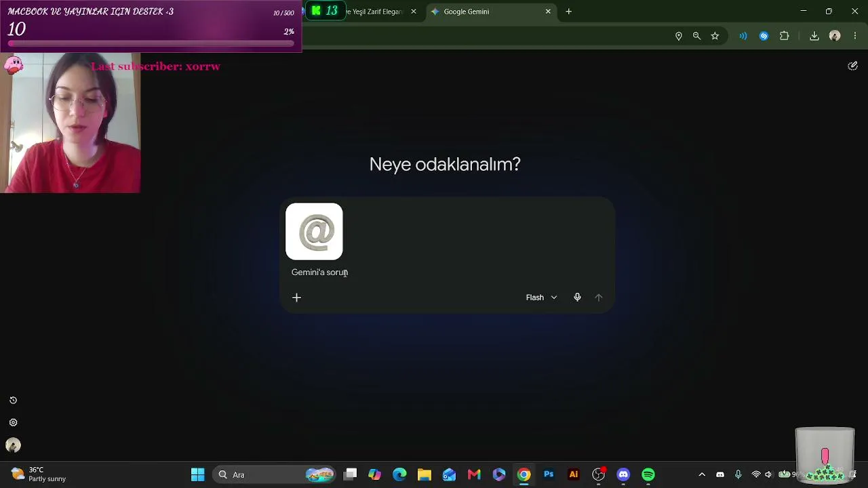Click the Chrome taskbar icon
The image size is (868, 488).
(524, 474)
